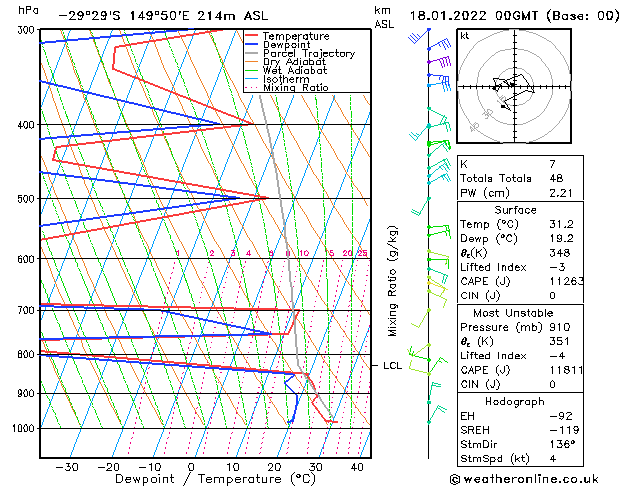Click the K index value 7
629x486 pixels.
552,164
